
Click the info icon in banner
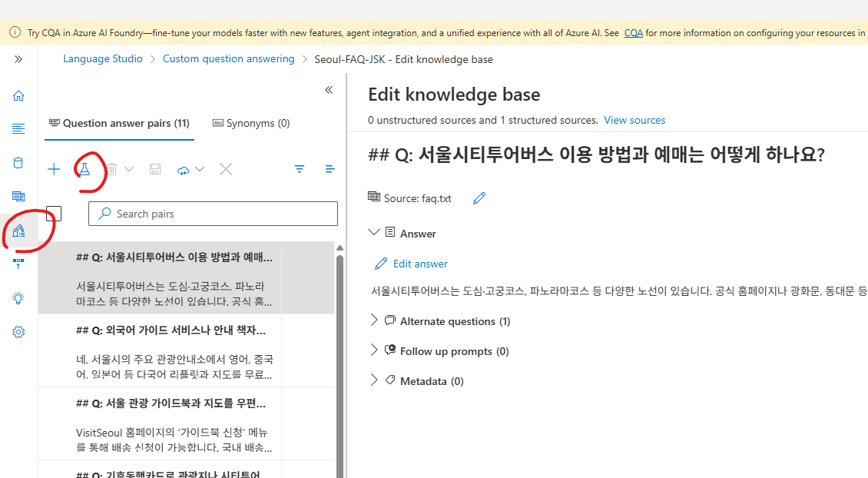point(15,33)
